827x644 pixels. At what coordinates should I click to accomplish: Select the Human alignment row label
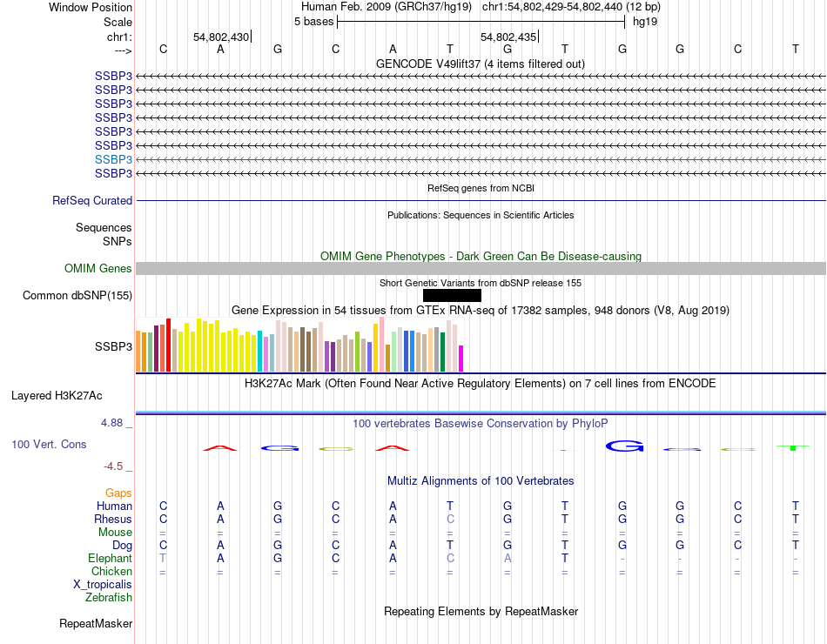(114, 506)
